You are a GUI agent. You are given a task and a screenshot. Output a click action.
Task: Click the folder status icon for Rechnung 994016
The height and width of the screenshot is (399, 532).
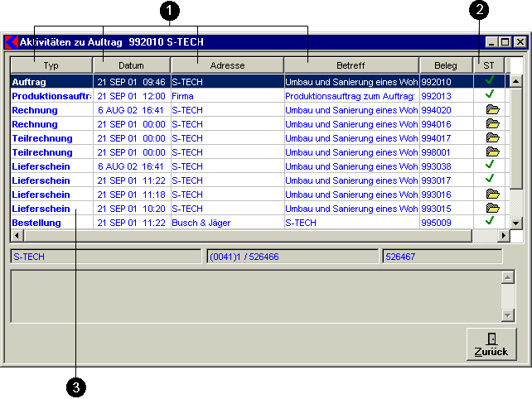point(492,123)
